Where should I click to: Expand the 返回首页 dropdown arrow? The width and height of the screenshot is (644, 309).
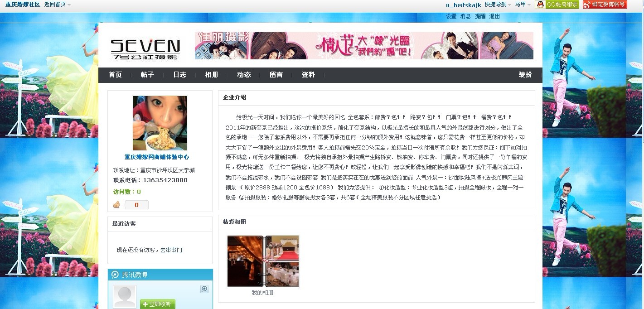pos(69,5)
